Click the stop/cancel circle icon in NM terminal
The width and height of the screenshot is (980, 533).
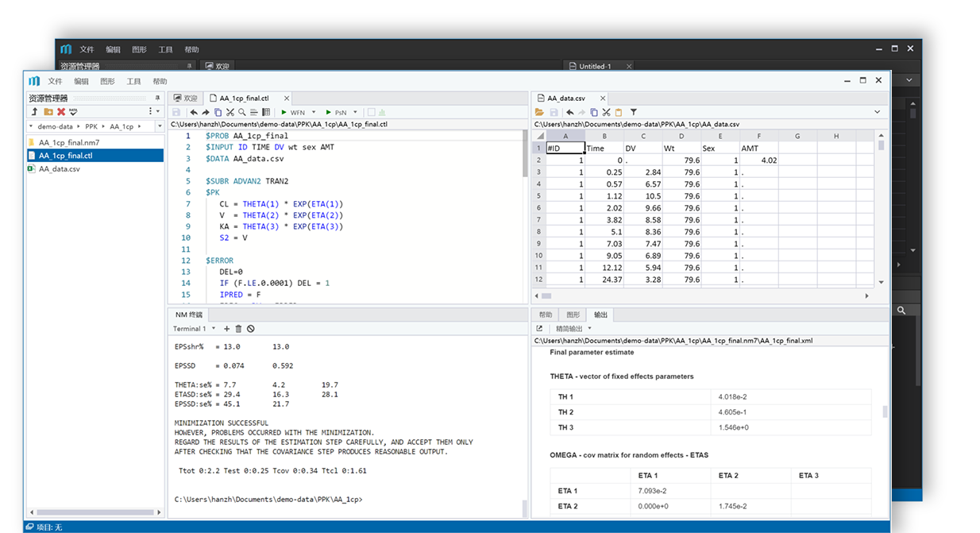pyautogui.click(x=250, y=328)
